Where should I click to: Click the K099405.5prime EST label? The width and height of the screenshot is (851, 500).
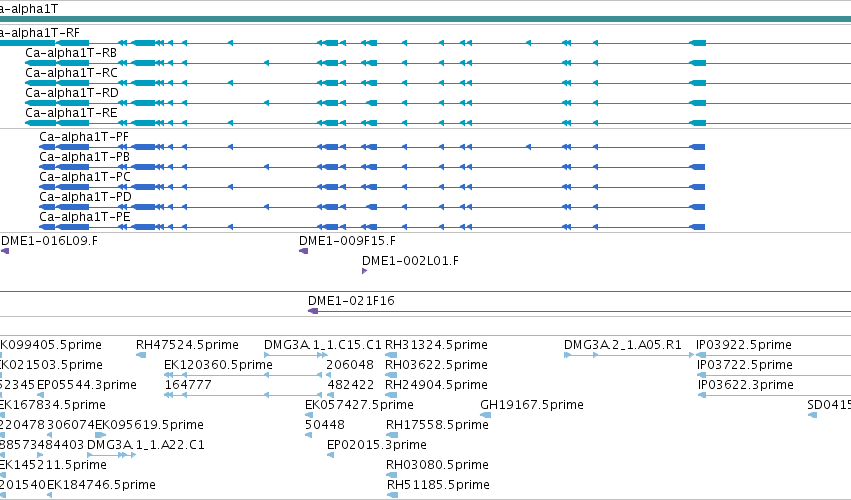pyautogui.click(x=50, y=345)
